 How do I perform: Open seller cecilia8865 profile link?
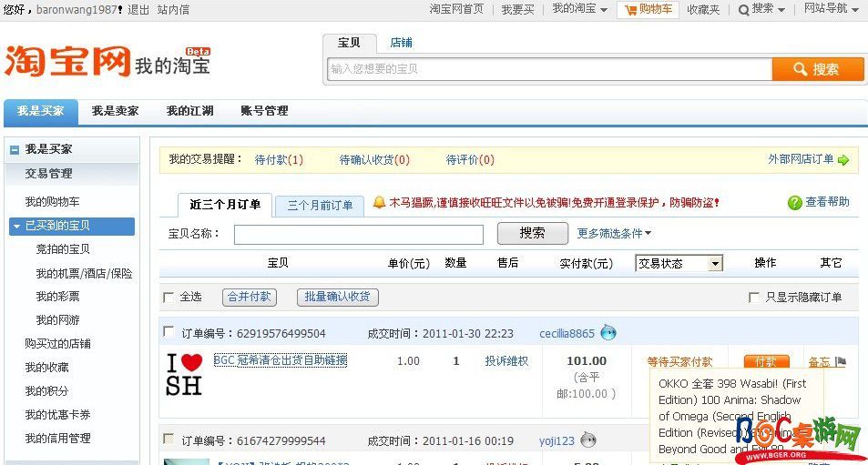pyautogui.click(x=567, y=333)
